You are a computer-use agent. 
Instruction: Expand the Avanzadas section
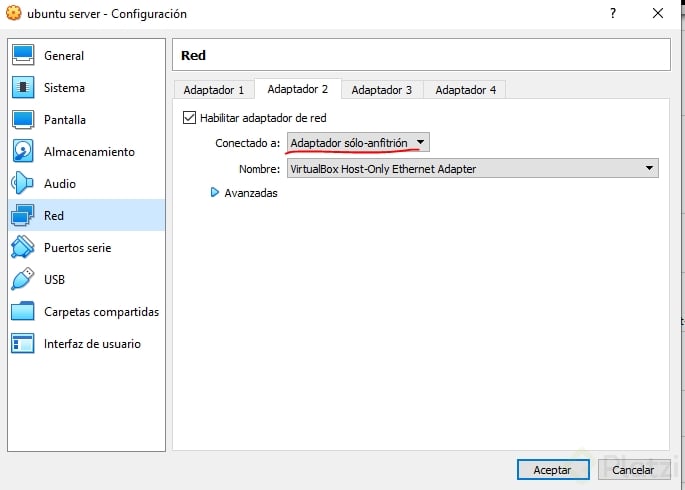coord(215,193)
